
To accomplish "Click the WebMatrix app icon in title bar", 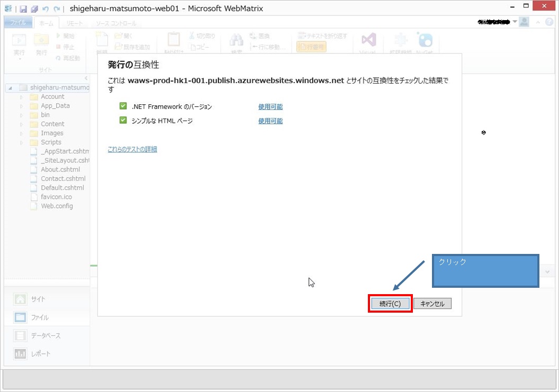I will (x=8, y=8).
